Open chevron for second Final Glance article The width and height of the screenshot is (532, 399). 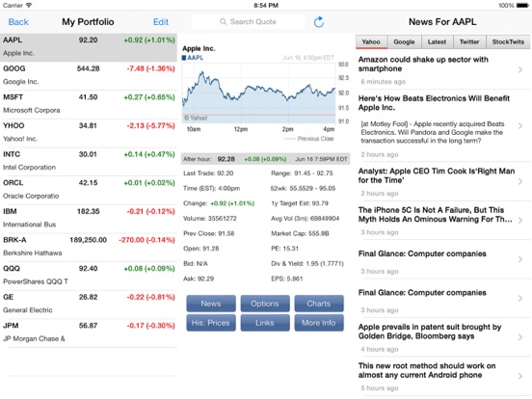(520, 299)
